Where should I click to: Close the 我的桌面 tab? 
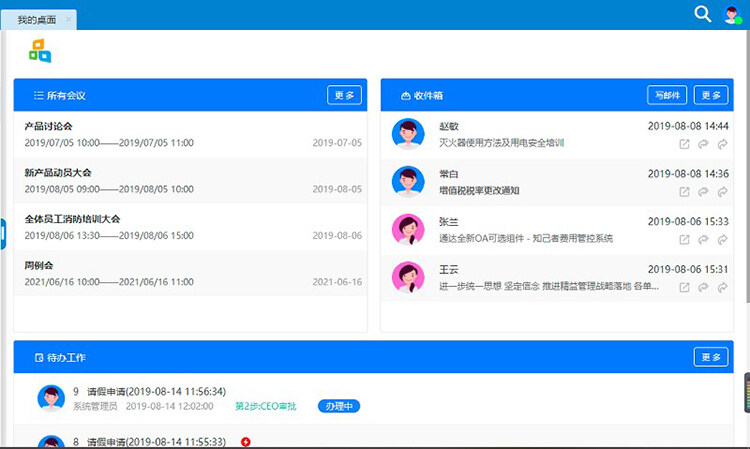[68, 20]
